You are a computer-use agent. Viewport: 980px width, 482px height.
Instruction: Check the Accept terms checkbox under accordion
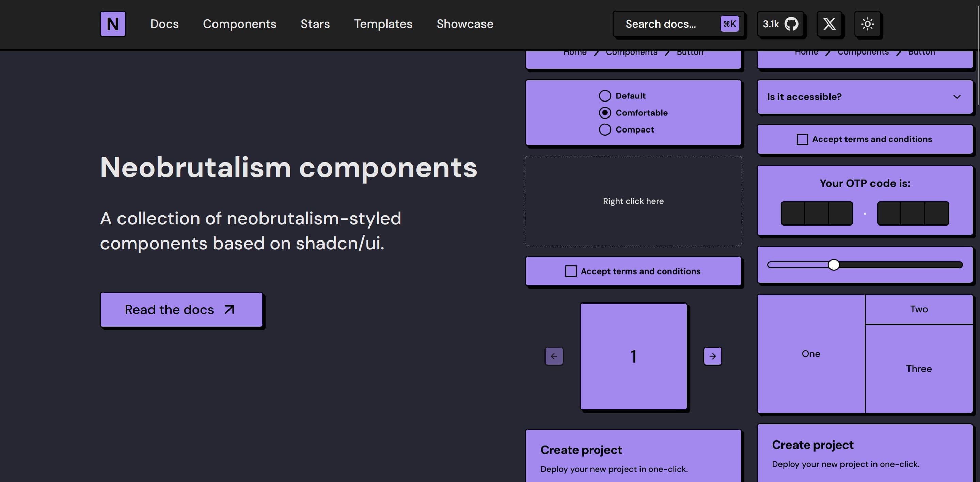[802, 139]
